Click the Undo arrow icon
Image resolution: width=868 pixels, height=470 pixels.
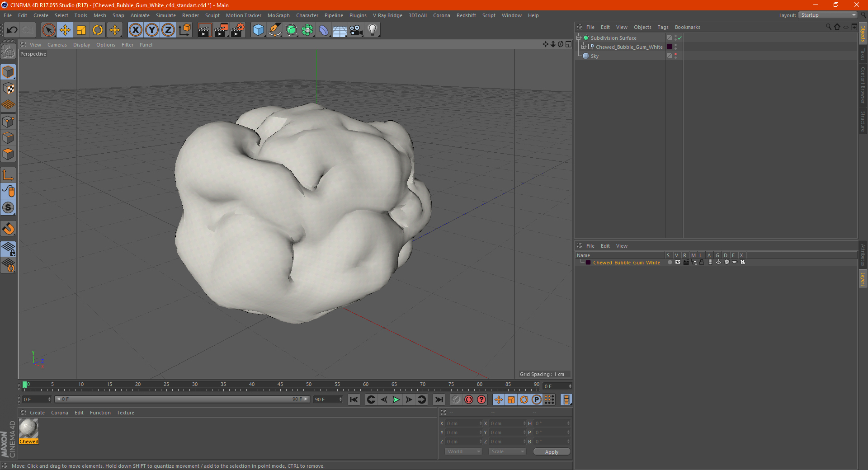point(12,30)
